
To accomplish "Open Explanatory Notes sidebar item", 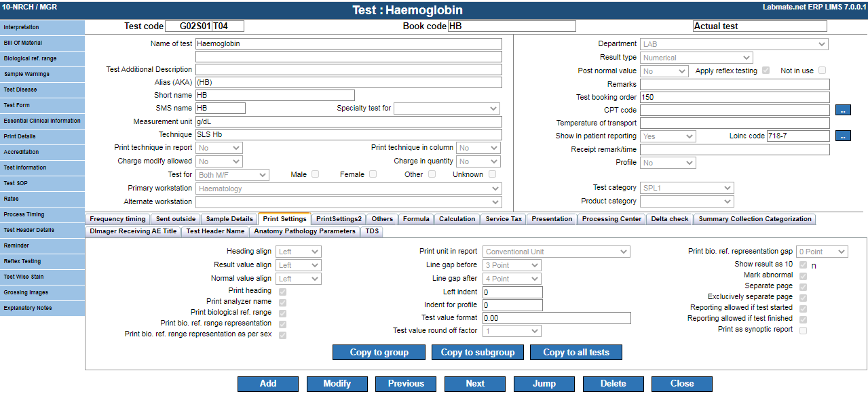I will coord(42,308).
